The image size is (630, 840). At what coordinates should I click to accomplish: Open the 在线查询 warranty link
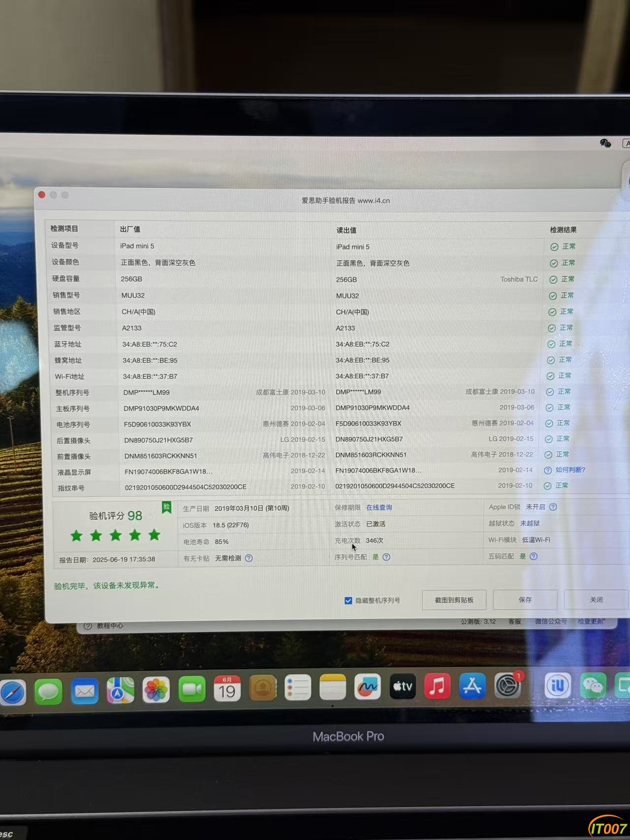pos(379,507)
